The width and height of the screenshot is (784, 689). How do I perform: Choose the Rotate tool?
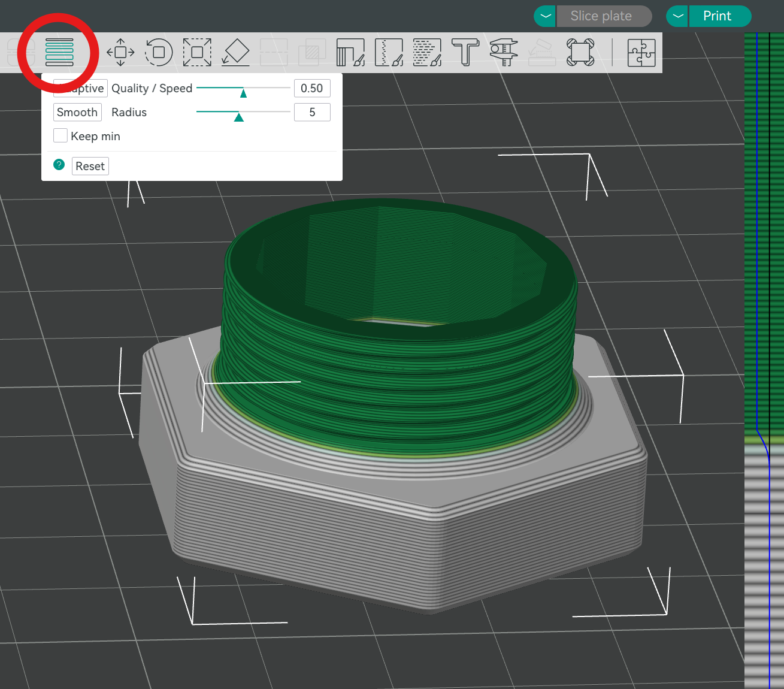(x=159, y=53)
